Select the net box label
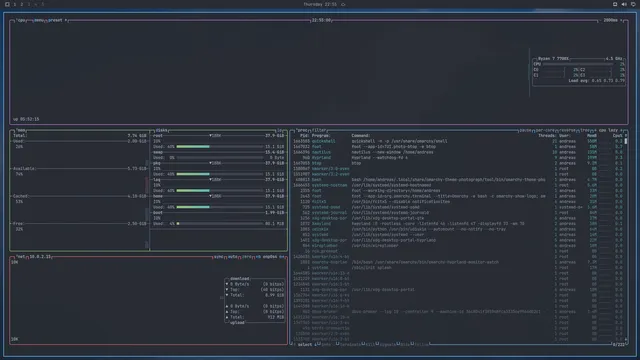640x360 pixels. pyautogui.click(x=21, y=257)
